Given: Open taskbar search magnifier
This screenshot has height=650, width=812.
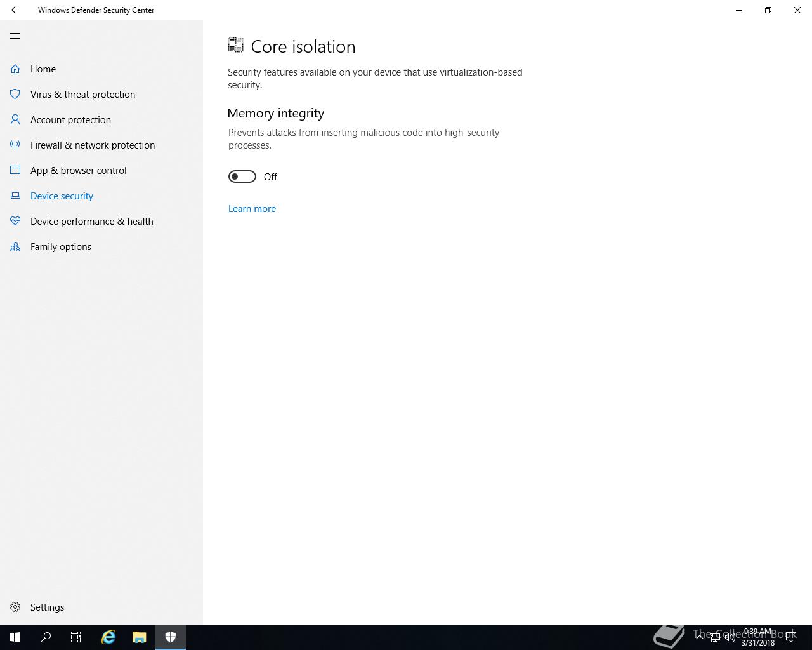Looking at the screenshot, I should (46, 637).
